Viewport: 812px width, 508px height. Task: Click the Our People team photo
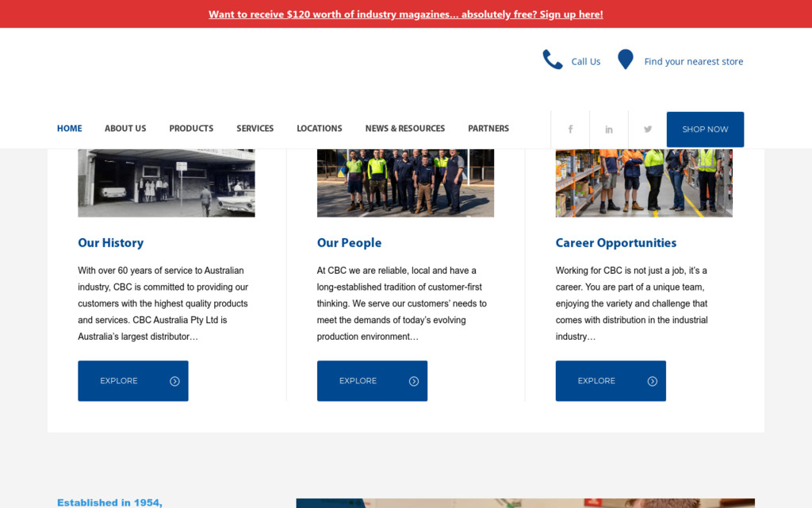click(405, 183)
